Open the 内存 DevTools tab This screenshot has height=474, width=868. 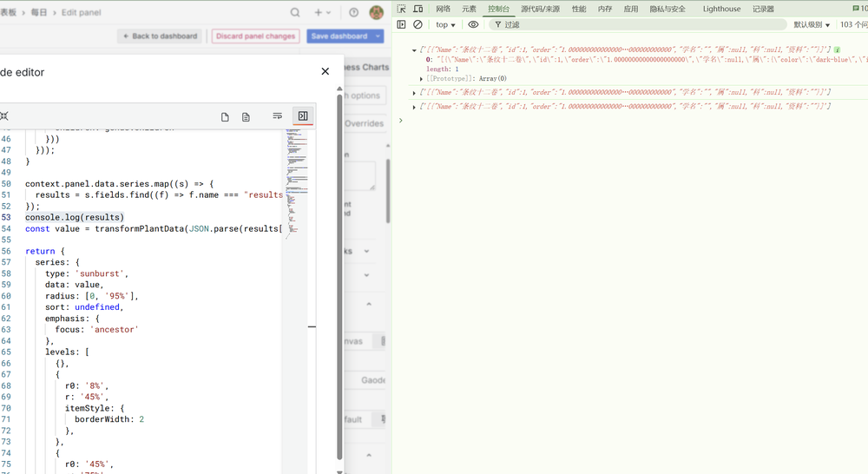coord(605,9)
